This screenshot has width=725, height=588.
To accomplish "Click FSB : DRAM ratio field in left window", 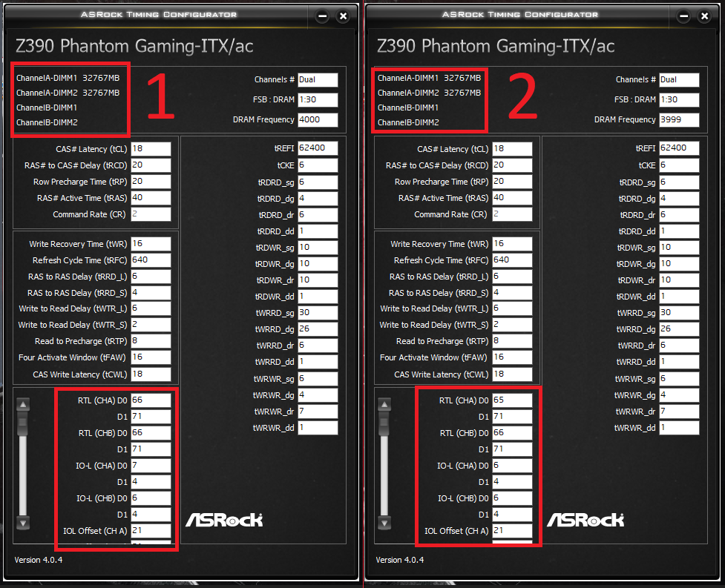I will click(318, 100).
